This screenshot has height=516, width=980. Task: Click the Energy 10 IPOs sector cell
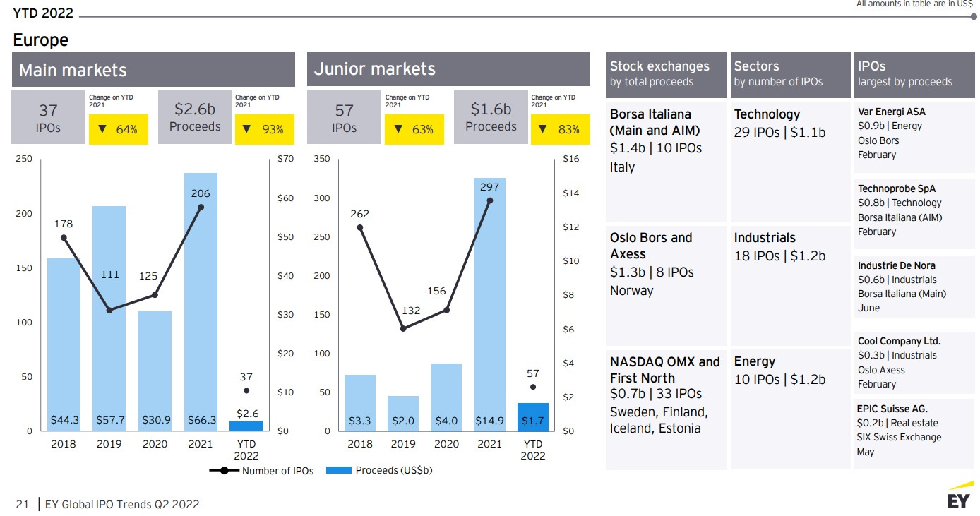tap(790, 409)
